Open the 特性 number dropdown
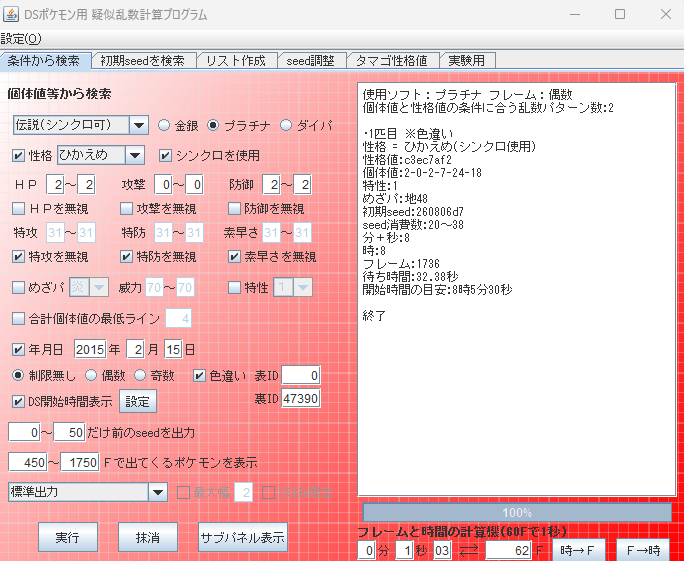The image size is (684, 561). click(x=303, y=287)
